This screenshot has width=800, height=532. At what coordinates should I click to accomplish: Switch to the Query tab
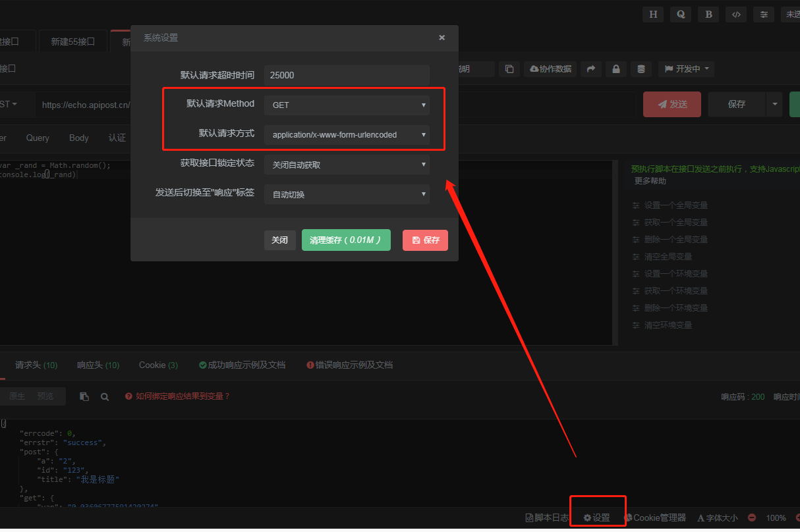point(38,138)
